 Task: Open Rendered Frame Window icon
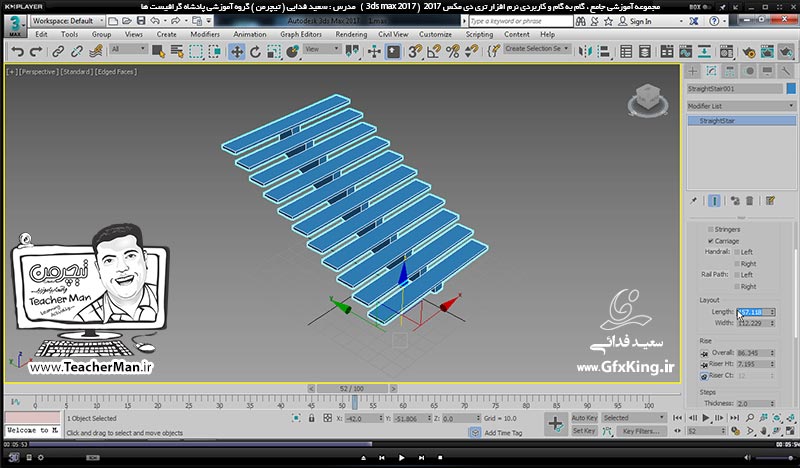pyautogui.click(x=767, y=52)
